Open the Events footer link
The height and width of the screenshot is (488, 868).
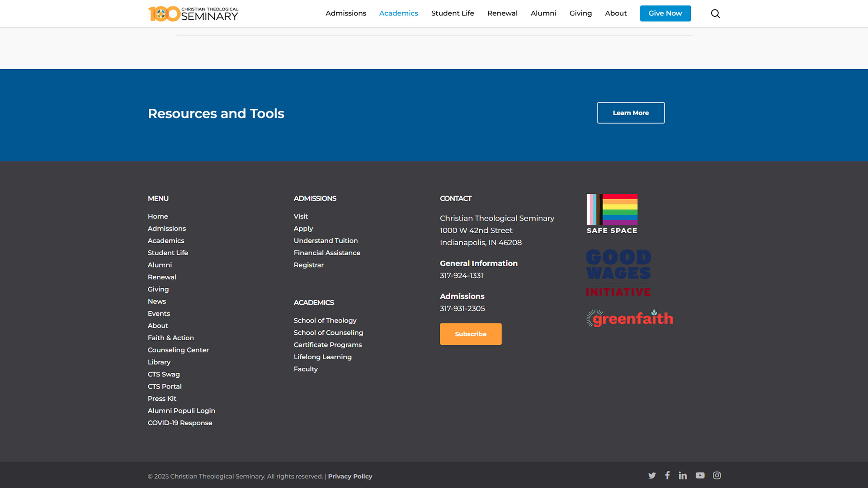[159, 314]
